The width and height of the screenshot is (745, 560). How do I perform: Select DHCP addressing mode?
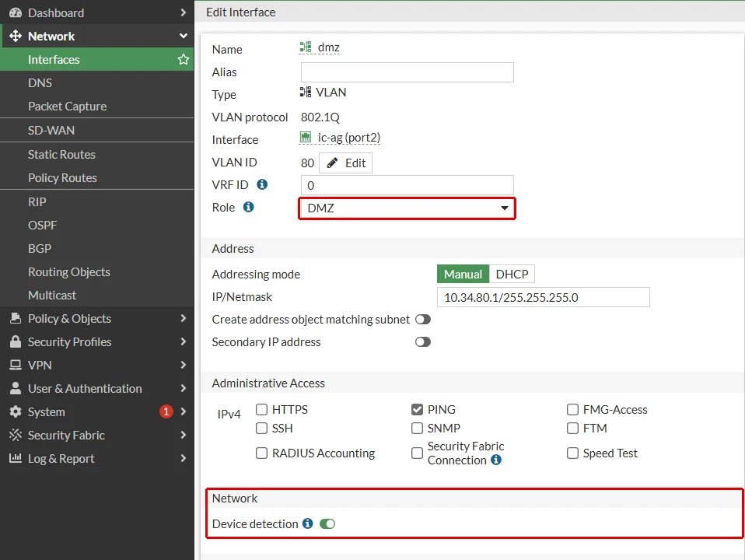click(x=512, y=275)
